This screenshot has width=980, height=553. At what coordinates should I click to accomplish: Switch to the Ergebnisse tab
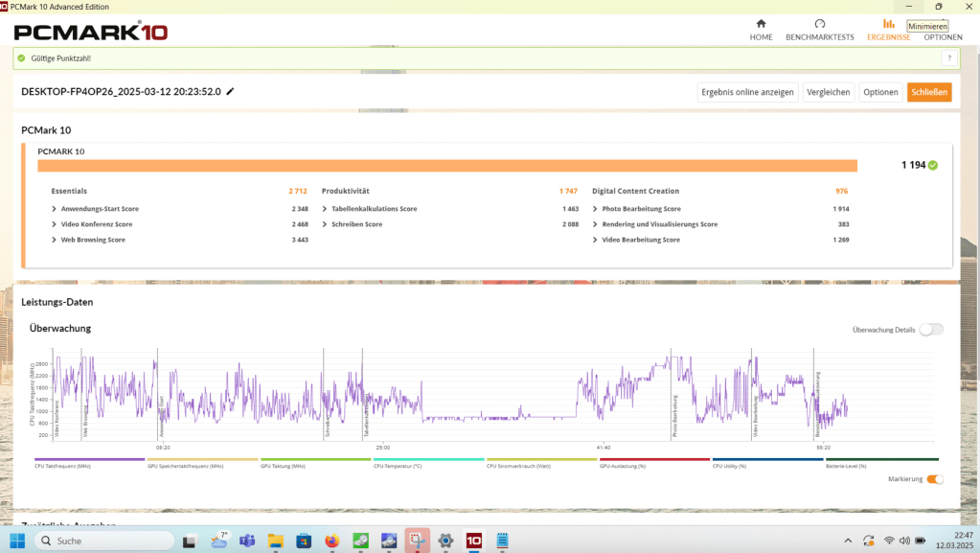[x=888, y=30]
